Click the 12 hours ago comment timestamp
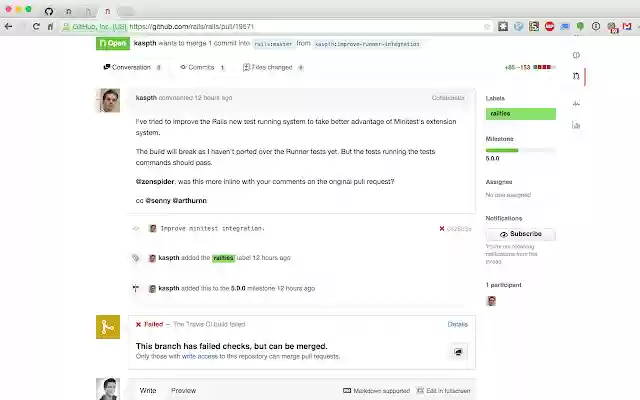The height and width of the screenshot is (400, 640). tap(213, 98)
